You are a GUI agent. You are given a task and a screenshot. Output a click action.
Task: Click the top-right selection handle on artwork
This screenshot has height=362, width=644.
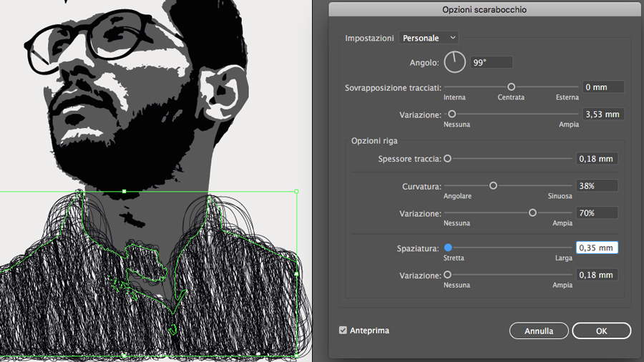pyautogui.click(x=296, y=191)
